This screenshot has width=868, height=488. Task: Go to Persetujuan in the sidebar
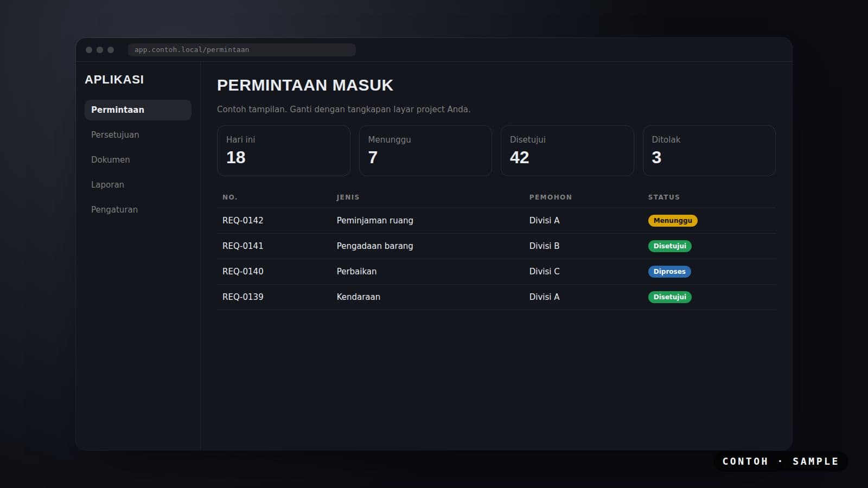click(x=138, y=134)
